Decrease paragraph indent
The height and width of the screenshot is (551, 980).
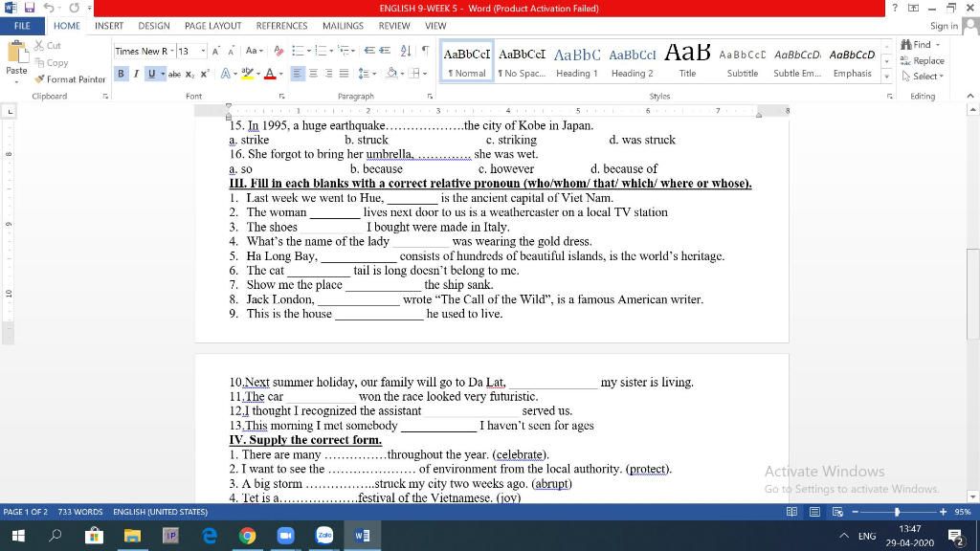369,51
